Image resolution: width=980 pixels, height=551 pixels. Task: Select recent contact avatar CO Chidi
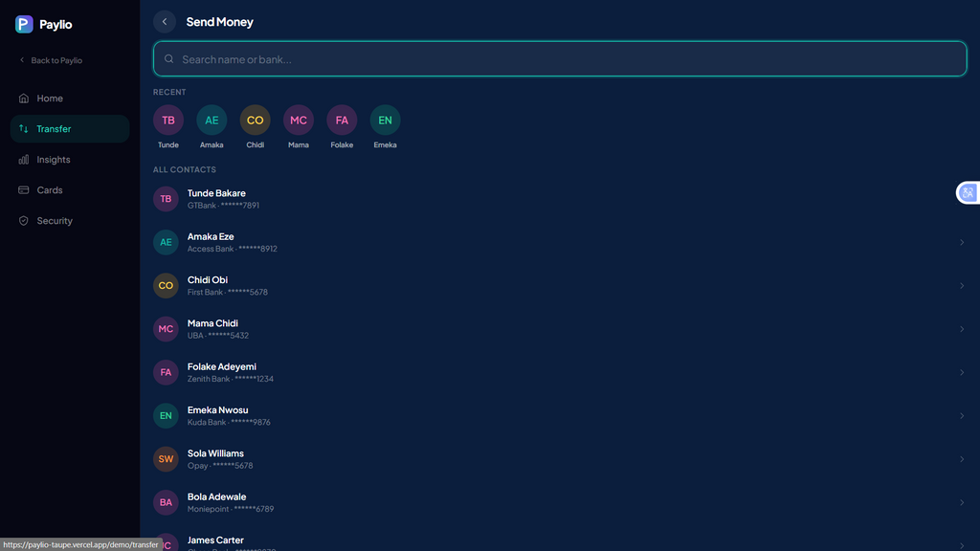point(255,120)
